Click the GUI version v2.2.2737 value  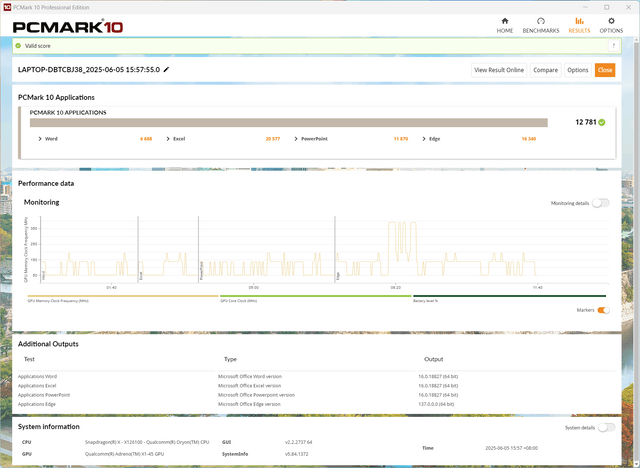(298, 442)
